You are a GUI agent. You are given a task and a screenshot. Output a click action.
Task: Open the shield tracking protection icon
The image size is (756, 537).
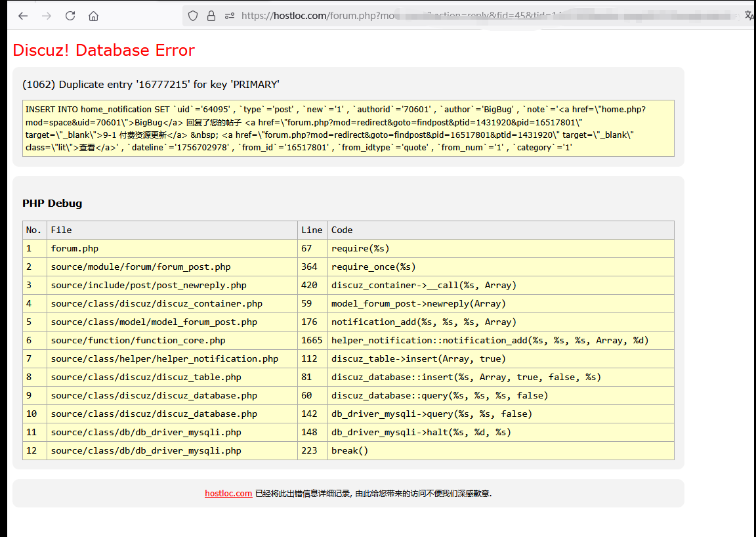pyautogui.click(x=193, y=16)
